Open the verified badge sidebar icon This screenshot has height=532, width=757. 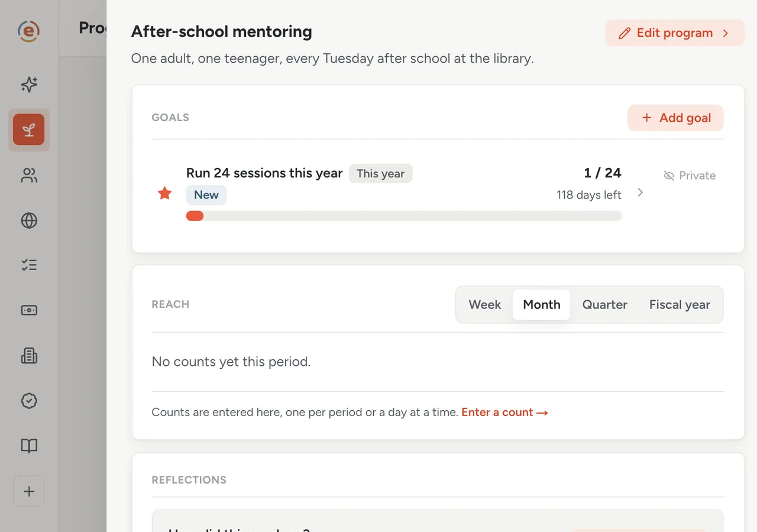29,401
